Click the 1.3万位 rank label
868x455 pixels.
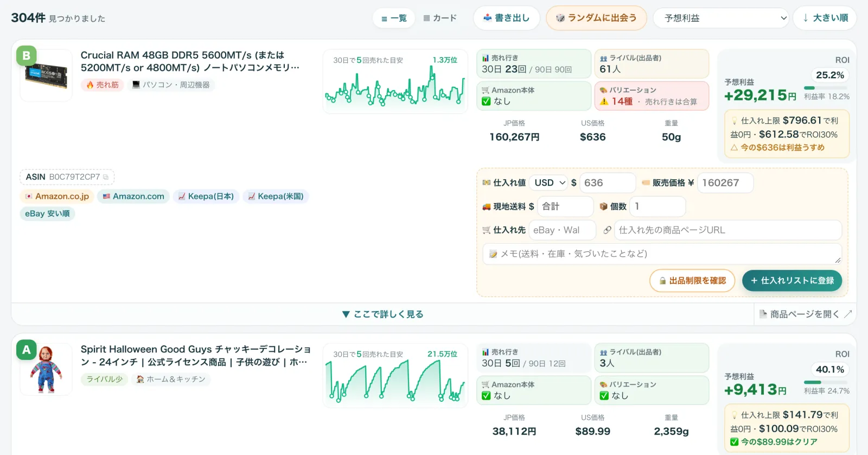point(445,60)
